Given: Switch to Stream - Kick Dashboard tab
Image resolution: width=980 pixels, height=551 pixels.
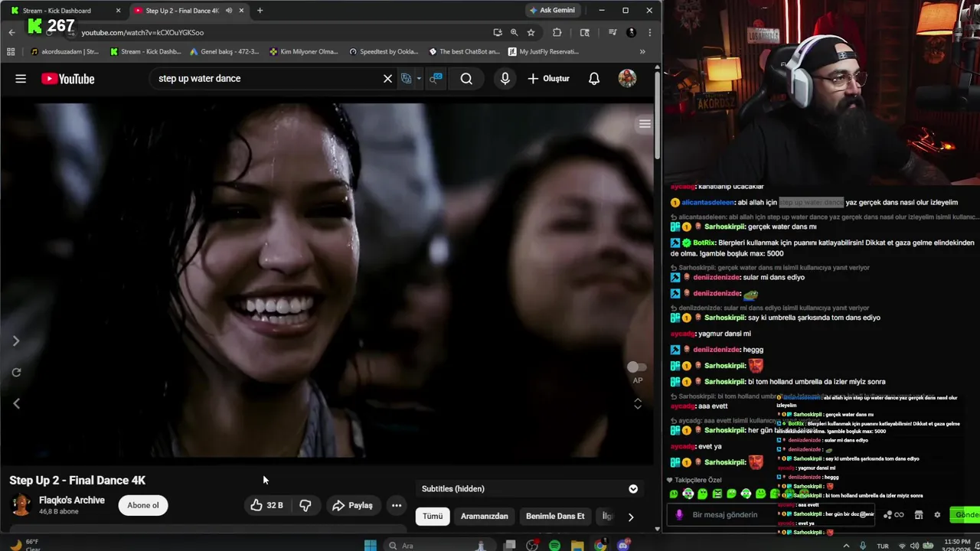Looking at the screenshot, I should coord(64,11).
